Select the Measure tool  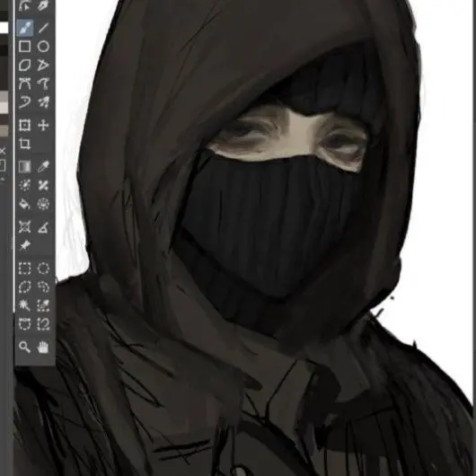tap(43, 226)
